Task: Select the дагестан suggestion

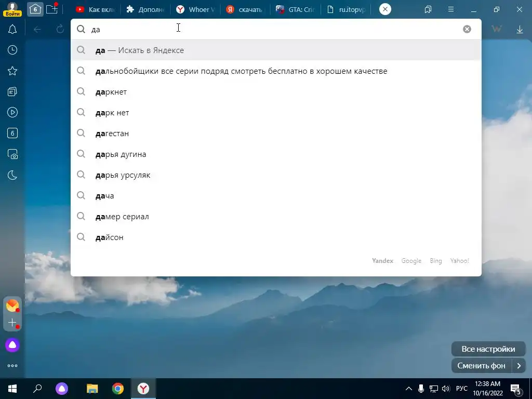Action: [x=276, y=134]
